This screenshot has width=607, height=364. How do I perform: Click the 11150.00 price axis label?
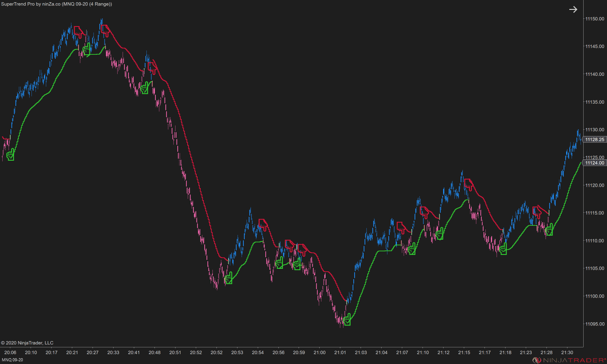[594, 19]
